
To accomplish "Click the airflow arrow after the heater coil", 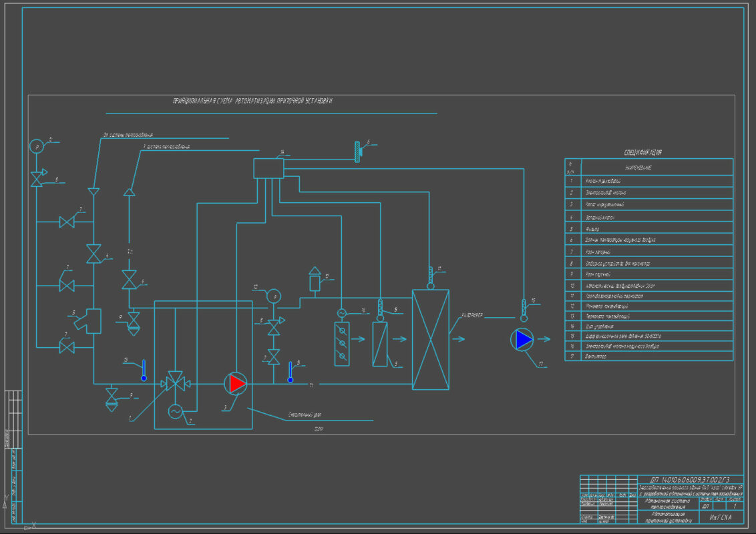I will pos(459,339).
